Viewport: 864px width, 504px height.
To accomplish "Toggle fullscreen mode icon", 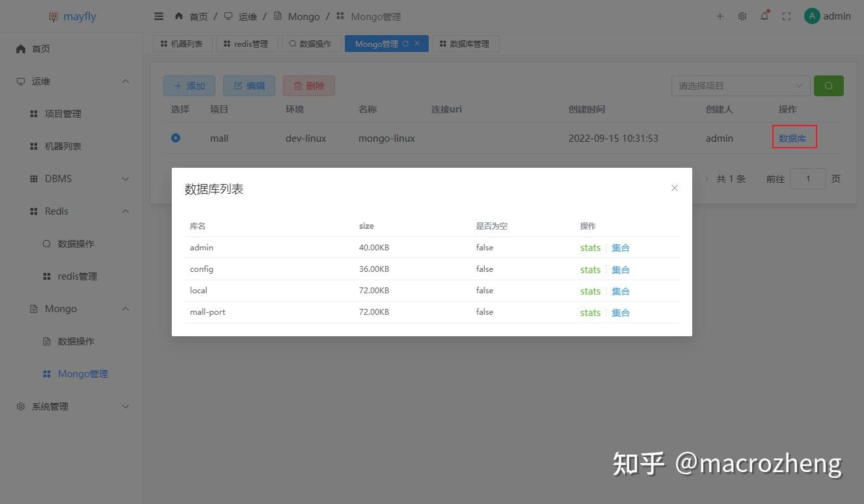I will click(x=786, y=16).
